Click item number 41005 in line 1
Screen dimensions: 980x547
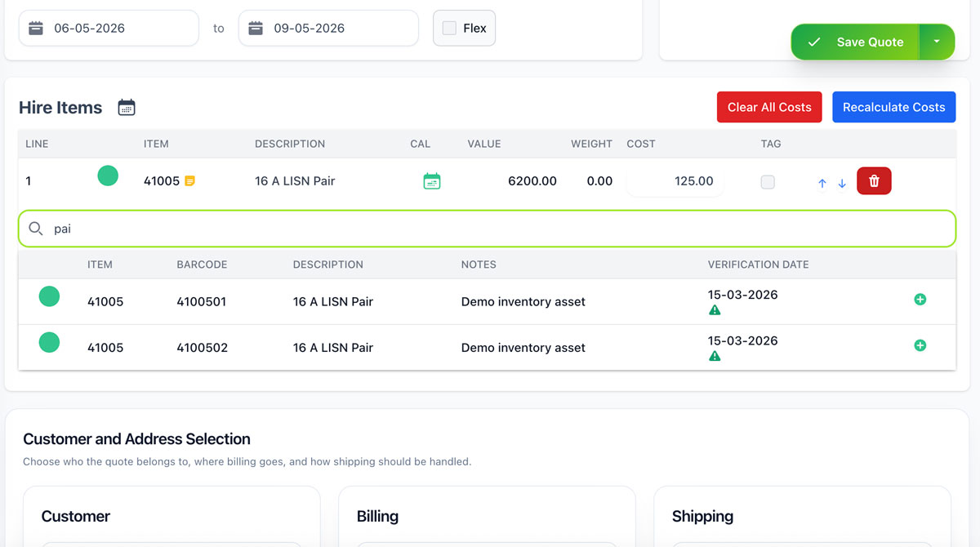[162, 181]
